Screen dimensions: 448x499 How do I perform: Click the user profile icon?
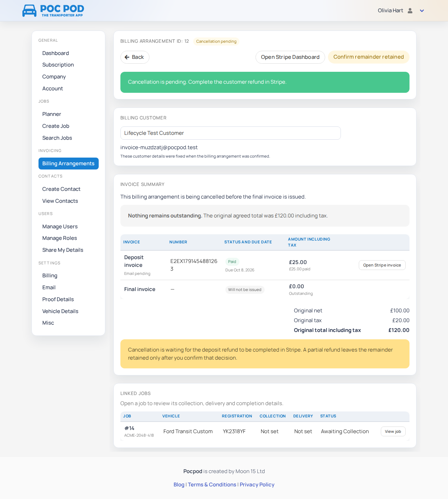[410, 11]
